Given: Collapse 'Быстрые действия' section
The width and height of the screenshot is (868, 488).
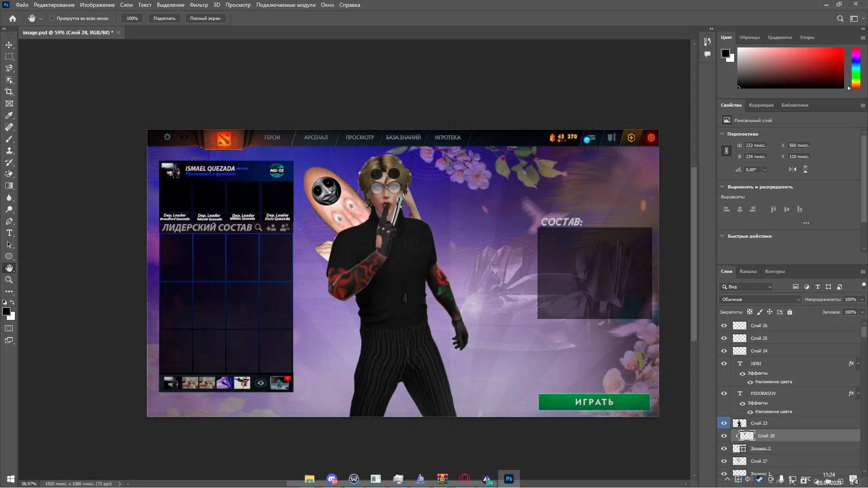Looking at the screenshot, I should coord(722,236).
